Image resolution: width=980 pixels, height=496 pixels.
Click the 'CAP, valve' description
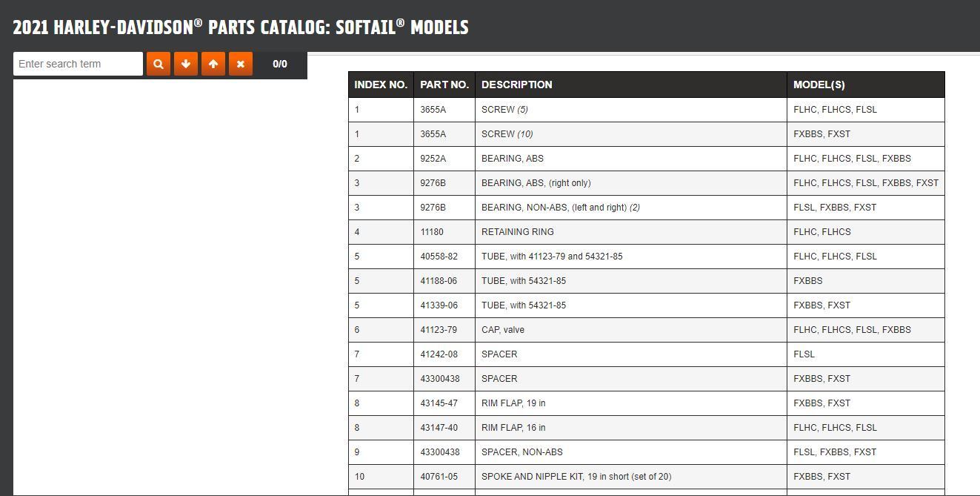[x=503, y=329]
